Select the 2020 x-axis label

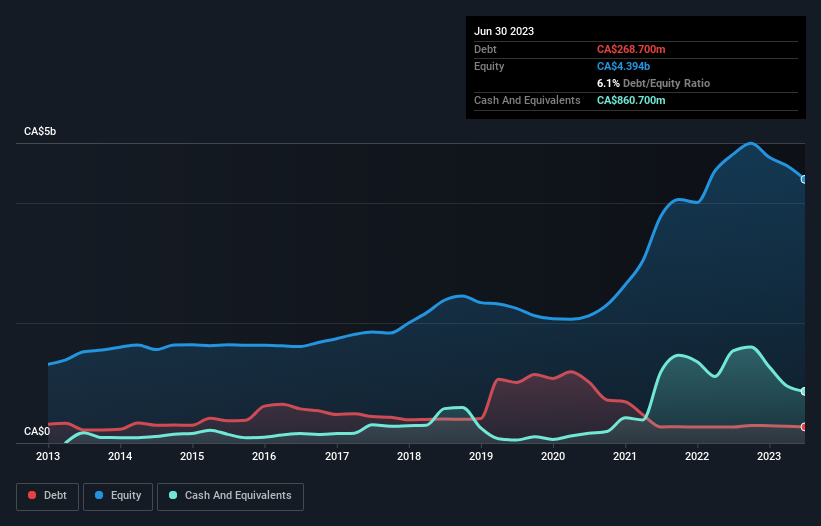tap(553, 456)
